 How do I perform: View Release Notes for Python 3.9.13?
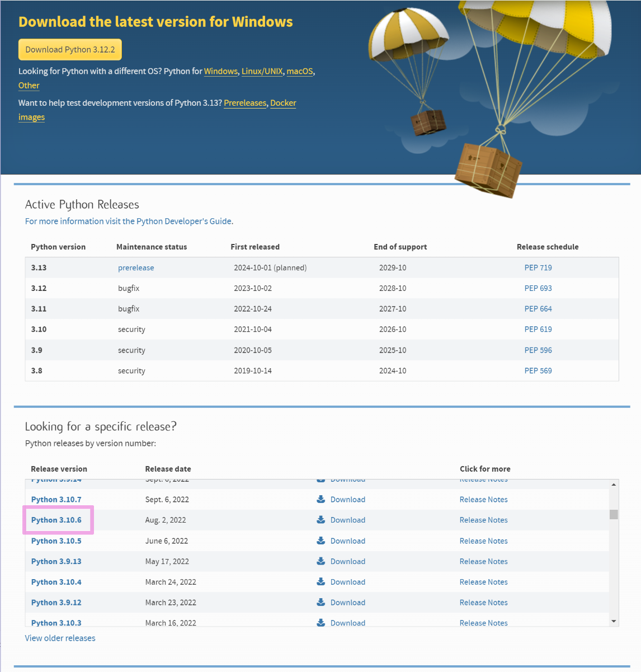[484, 561]
